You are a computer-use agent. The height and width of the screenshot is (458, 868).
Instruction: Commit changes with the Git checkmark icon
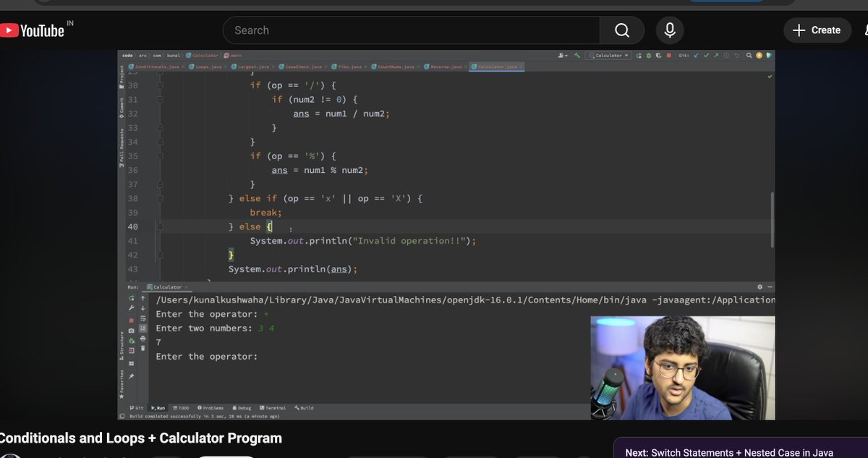[x=707, y=55]
